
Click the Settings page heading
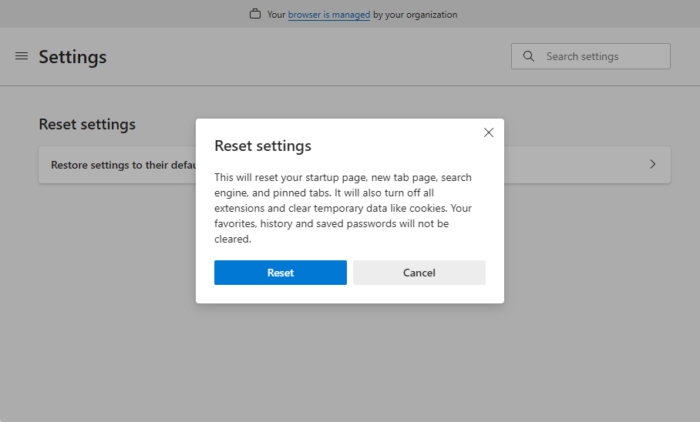(72, 57)
